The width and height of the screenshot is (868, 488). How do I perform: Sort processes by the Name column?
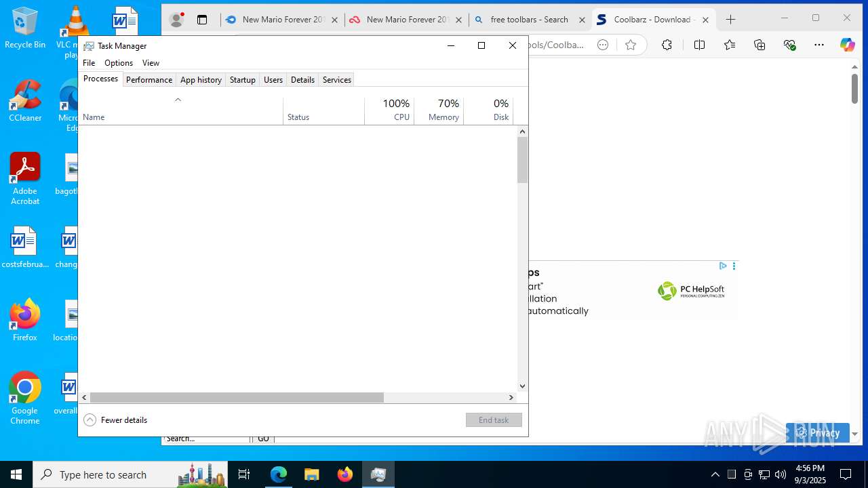click(x=180, y=110)
